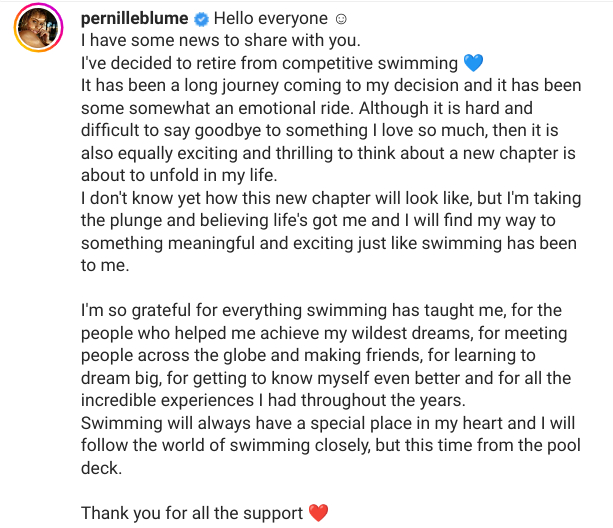613x528 pixels.
Task: Click the words 'I'm so grateful for everything'
Action: pos(191,311)
